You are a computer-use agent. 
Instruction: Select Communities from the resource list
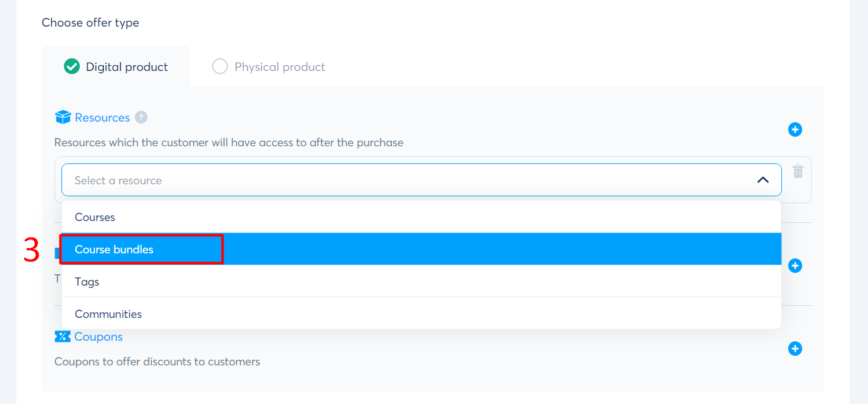[x=108, y=313]
